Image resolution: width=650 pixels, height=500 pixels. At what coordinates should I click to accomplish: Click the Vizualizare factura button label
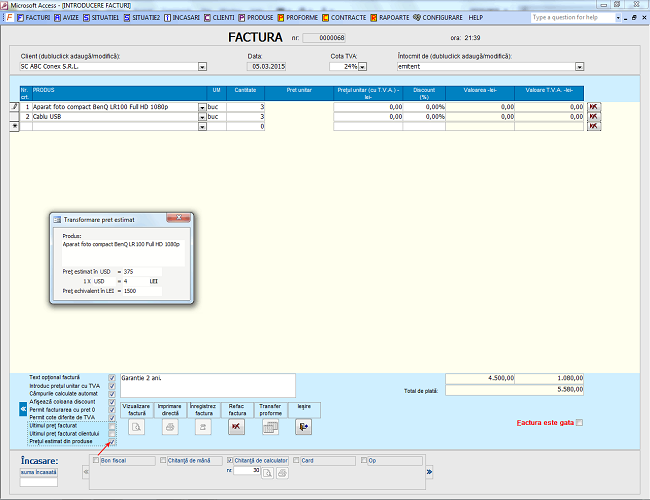point(137,410)
